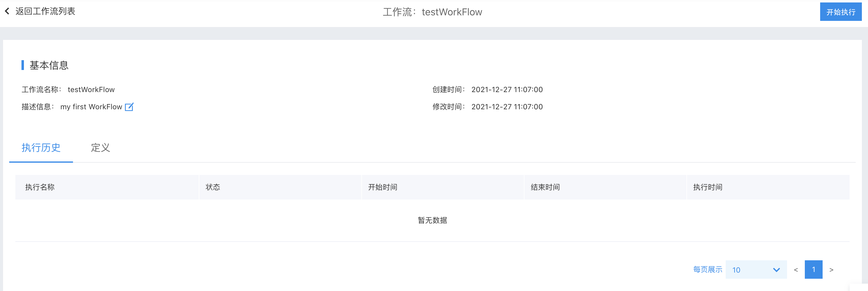Click the 结束时间 column header
This screenshot has width=868, height=291.
(x=545, y=187)
